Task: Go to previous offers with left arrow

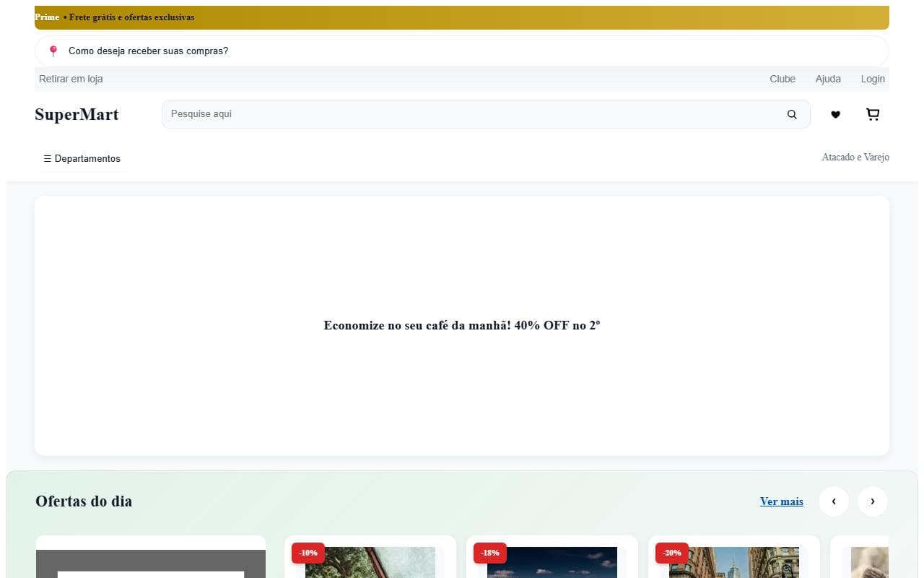Action: (834, 501)
